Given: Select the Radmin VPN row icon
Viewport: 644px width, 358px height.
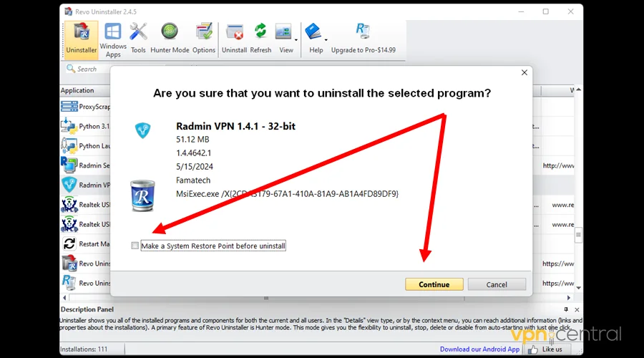Looking at the screenshot, I should click(x=69, y=185).
